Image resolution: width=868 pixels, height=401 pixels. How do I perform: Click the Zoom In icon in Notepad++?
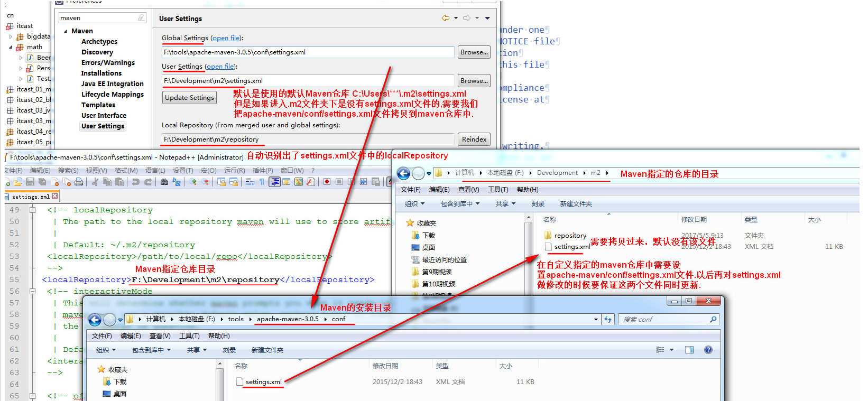click(x=192, y=182)
